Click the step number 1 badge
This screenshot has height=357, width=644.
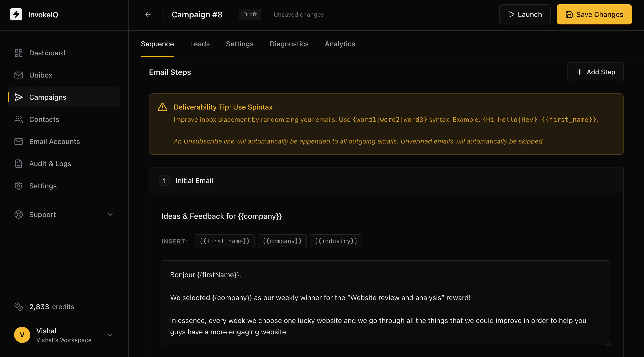(x=165, y=181)
